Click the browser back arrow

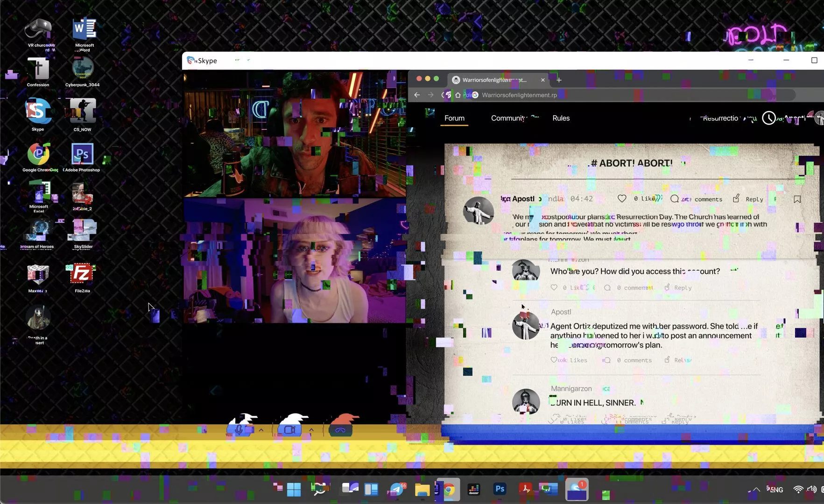click(417, 95)
